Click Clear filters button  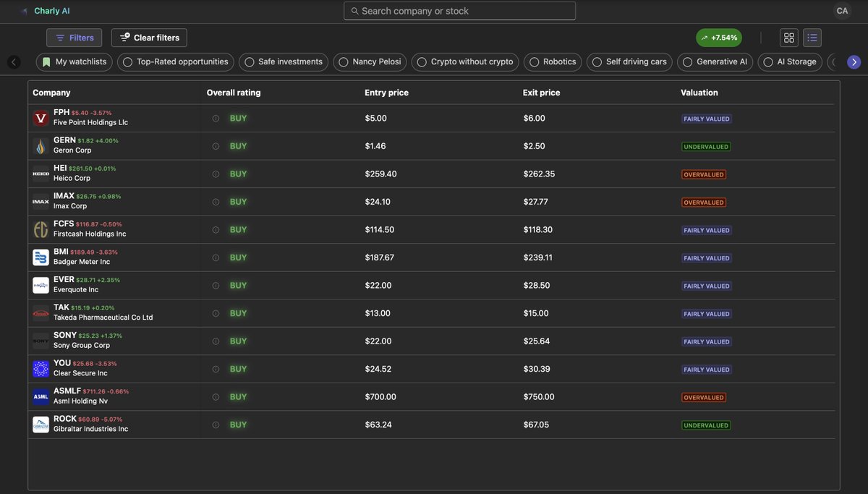(x=149, y=38)
